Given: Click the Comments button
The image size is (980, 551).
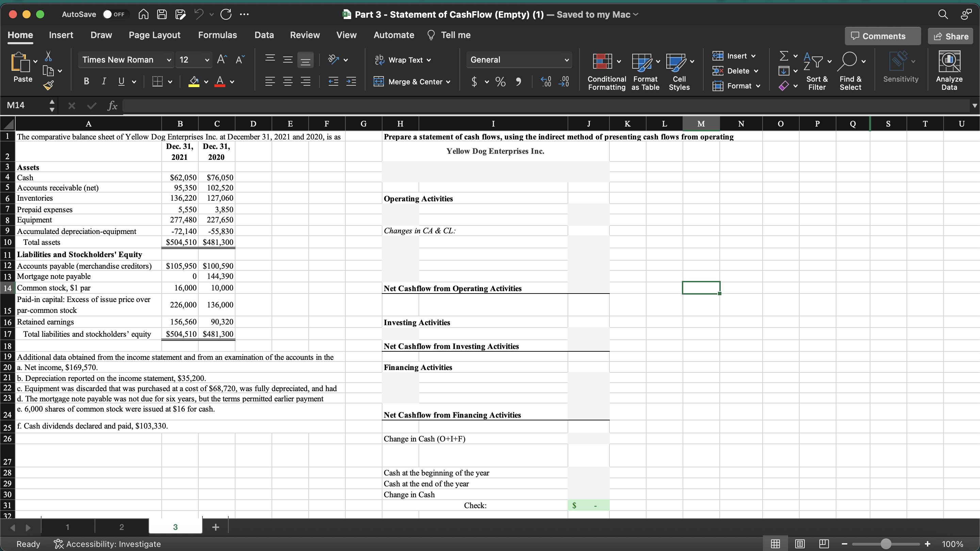Looking at the screenshot, I should point(883,36).
